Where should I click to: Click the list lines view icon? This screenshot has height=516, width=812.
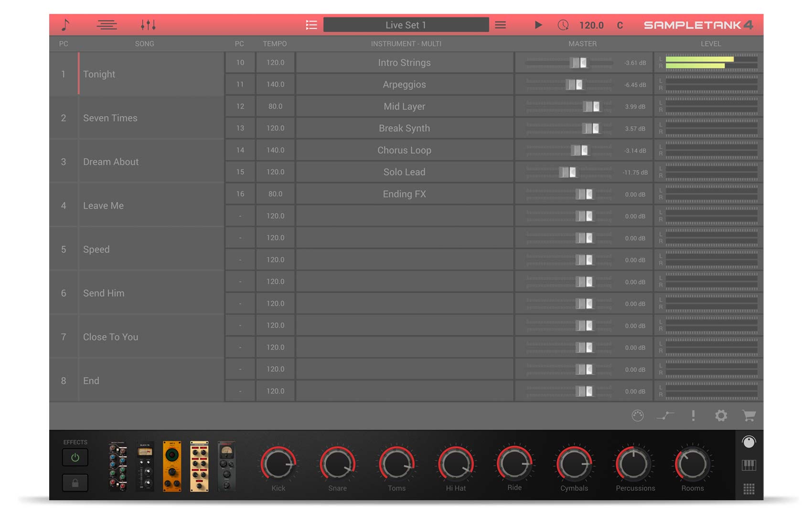[x=107, y=25]
